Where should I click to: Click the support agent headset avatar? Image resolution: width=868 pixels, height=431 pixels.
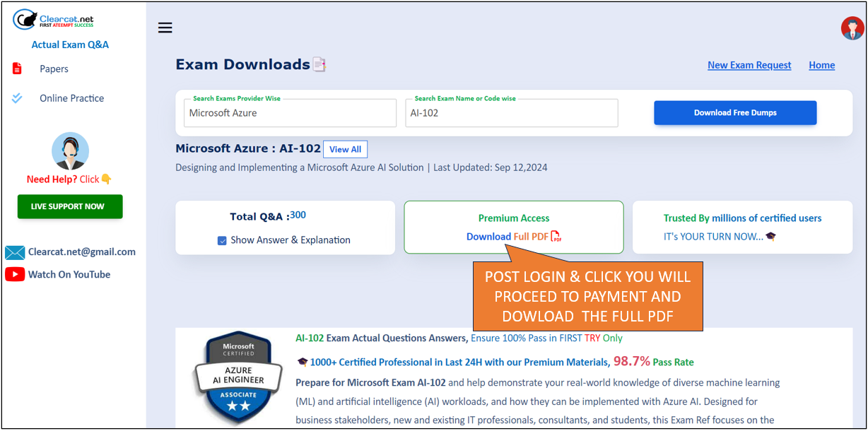(70, 150)
